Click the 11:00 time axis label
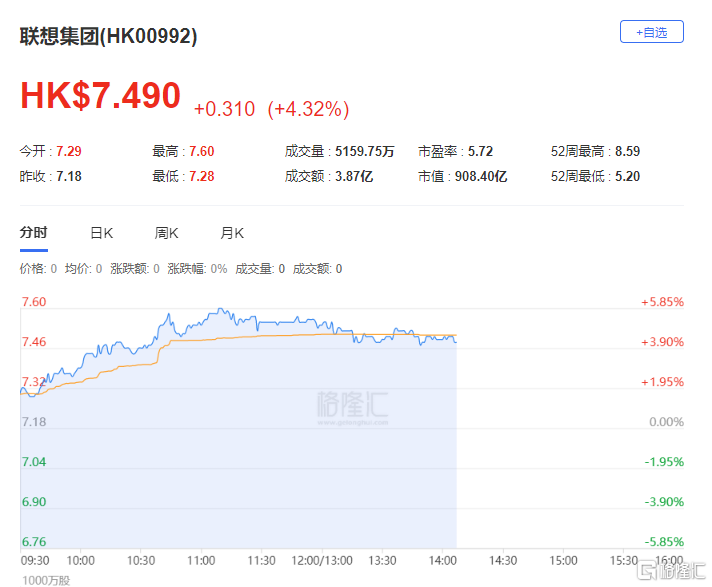 click(201, 561)
